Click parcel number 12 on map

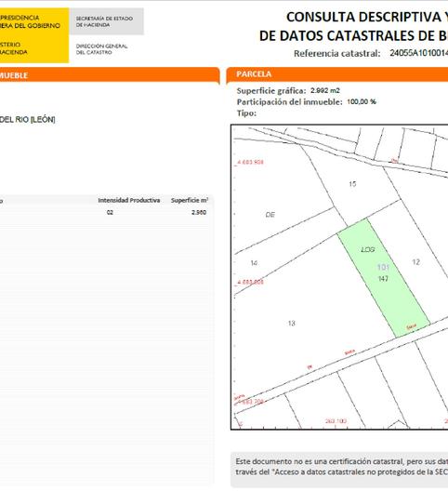tap(415, 262)
